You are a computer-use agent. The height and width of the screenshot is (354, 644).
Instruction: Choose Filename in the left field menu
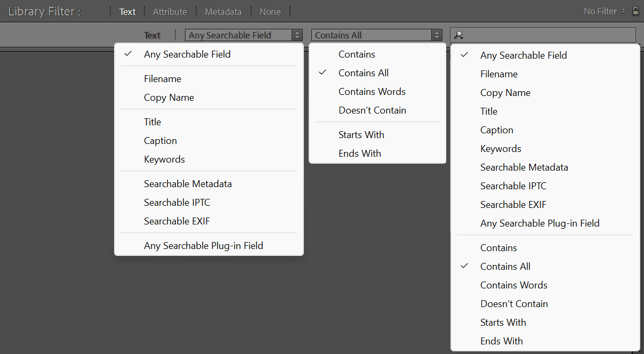[x=163, y=79]
